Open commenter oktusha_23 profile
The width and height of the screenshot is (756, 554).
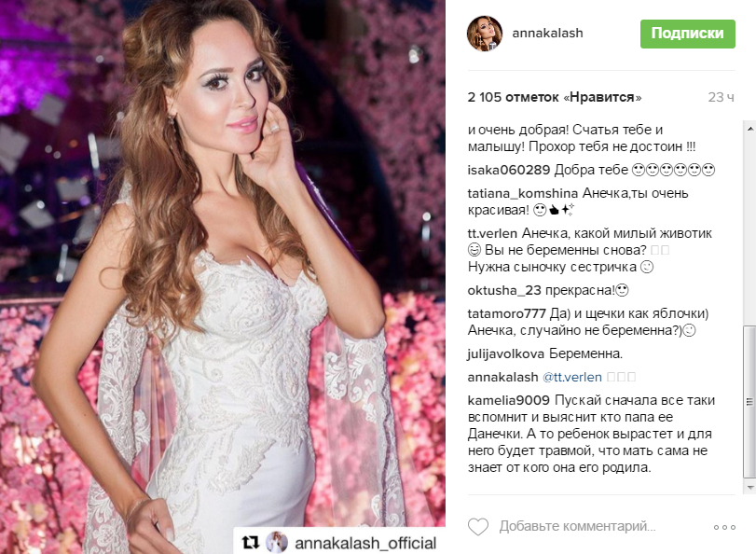[x=504, y=290]
